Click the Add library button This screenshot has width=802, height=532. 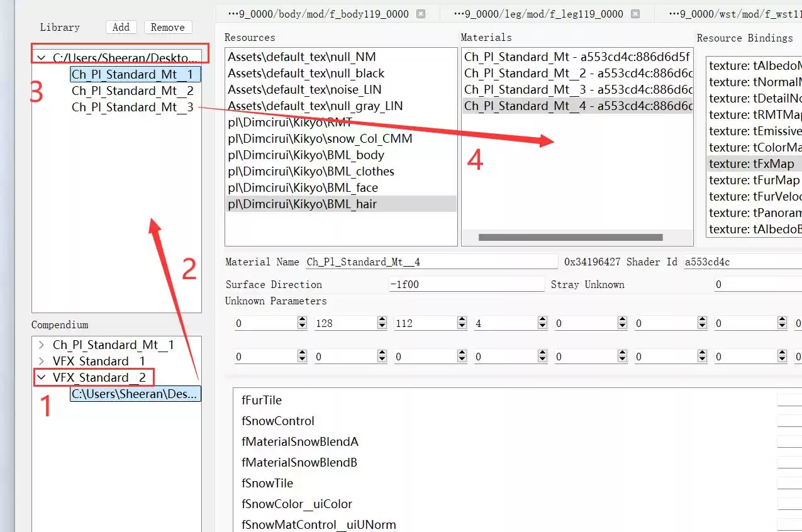[121, 27]
